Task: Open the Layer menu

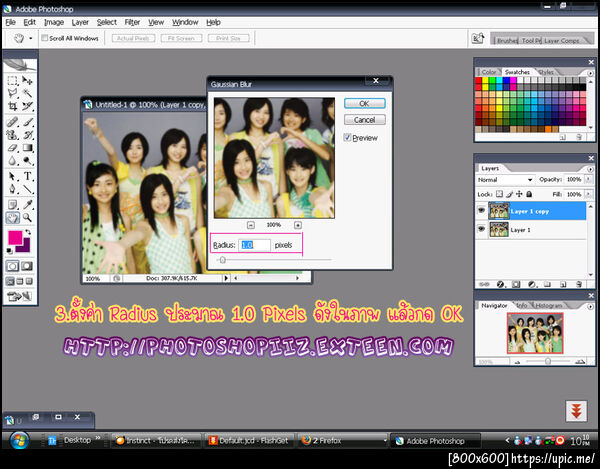Action: pyautogui.click(x=80, y=22)
